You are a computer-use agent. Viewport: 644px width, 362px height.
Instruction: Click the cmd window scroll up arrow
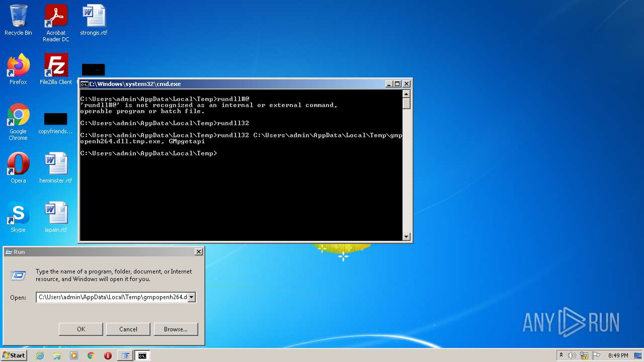tap(407, 94)
